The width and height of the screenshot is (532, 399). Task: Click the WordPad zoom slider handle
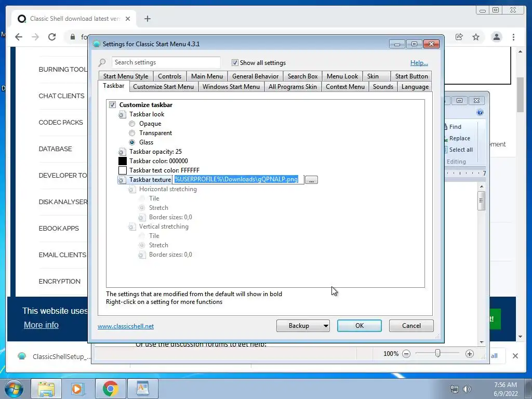click(437, 353)
